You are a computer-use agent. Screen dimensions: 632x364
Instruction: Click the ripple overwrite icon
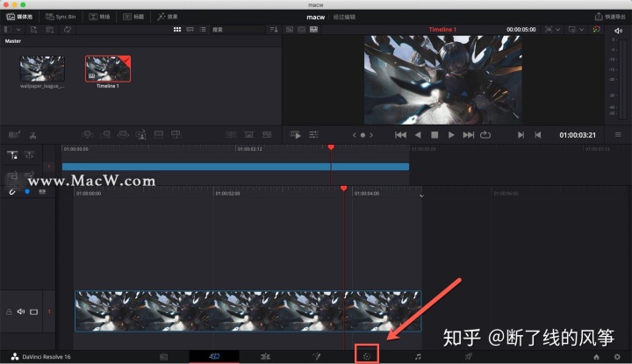coord(123,134)
